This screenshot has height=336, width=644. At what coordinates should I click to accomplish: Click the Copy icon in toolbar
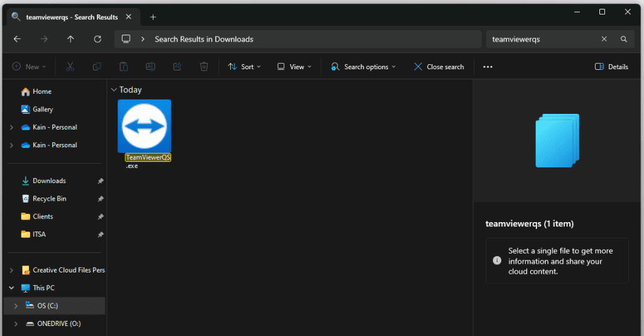tap(97, 67)
